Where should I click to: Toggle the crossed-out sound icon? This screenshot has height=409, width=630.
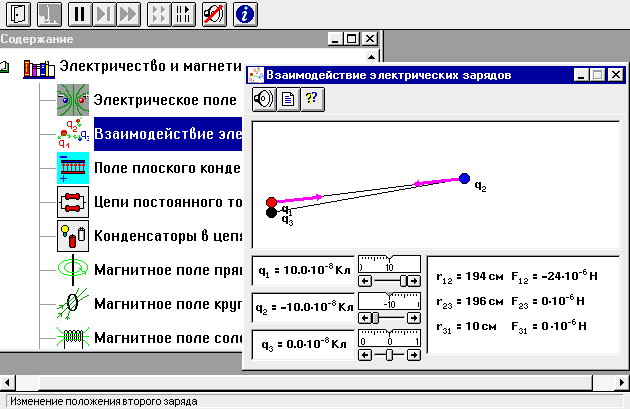coord(214,14)
